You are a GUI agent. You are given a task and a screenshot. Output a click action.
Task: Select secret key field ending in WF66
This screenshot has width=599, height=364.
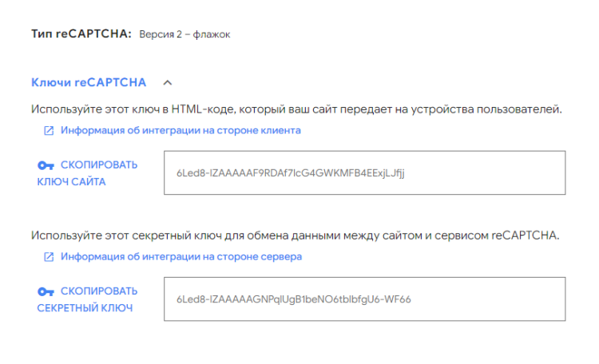click(364, 299)
